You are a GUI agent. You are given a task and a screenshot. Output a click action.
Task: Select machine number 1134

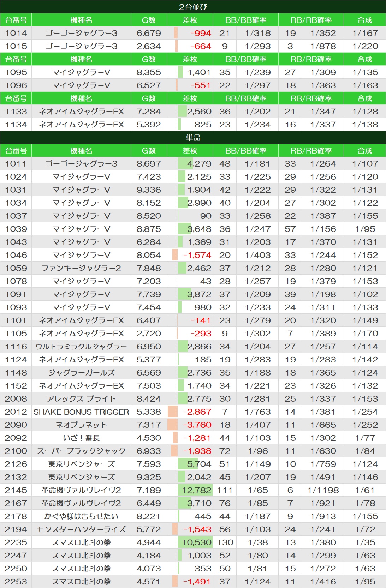16,125
